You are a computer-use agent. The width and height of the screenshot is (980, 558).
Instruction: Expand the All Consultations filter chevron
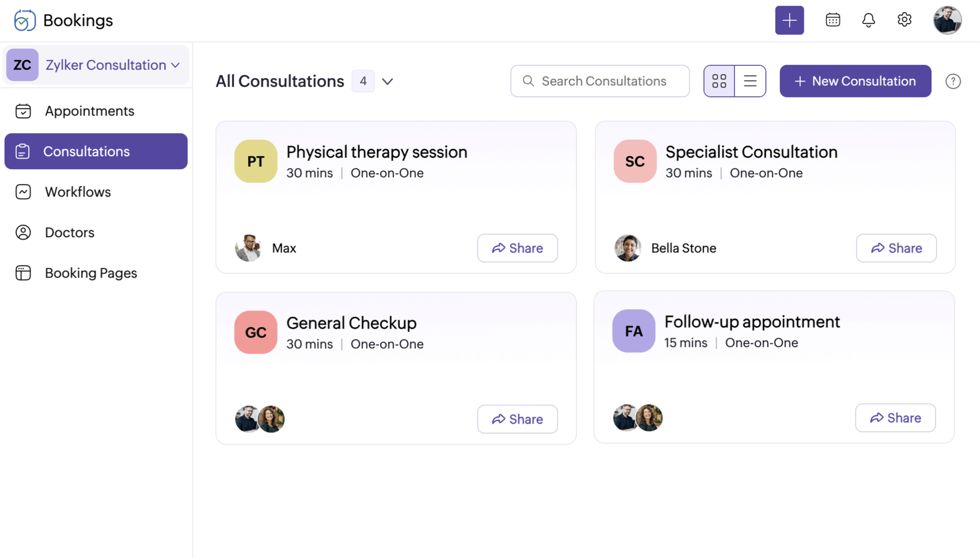point(387,82)
